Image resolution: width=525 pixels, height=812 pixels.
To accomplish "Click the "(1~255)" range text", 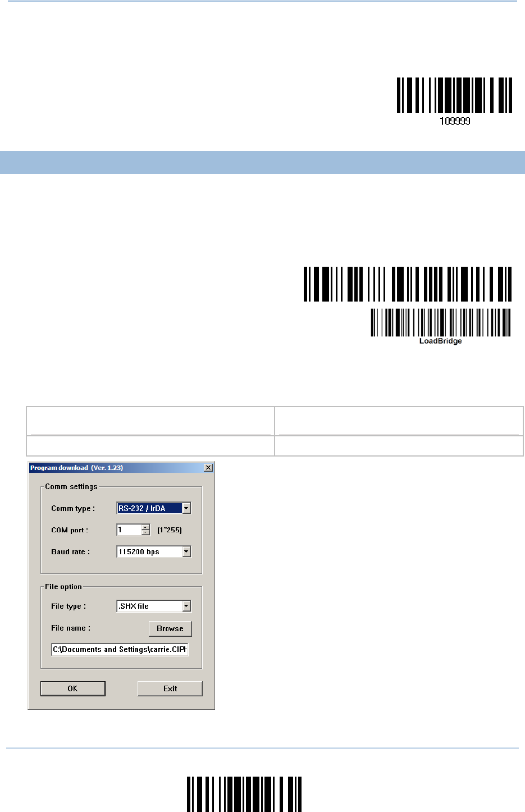I will (x=170, y=530).
